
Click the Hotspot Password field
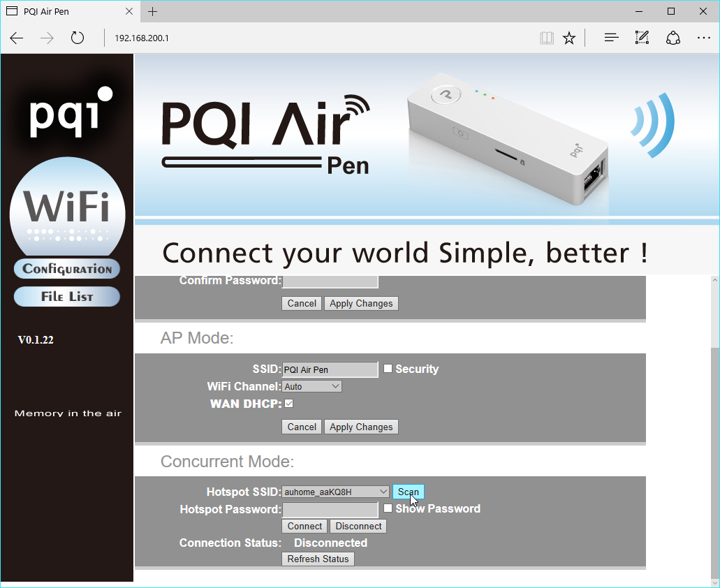330,510
